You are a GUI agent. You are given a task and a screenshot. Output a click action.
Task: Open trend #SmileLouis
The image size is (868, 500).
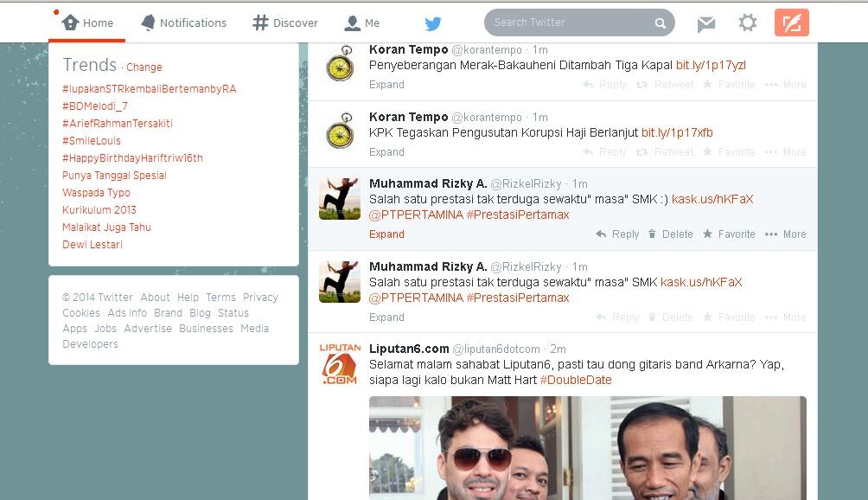tap(92, 141)
